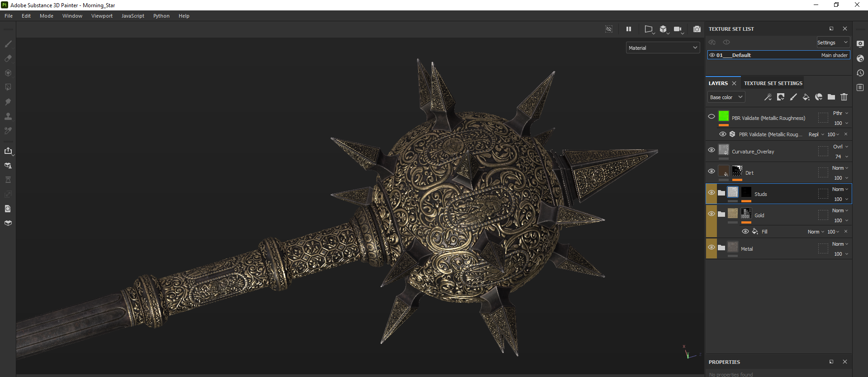The width and height of the screenshot is (868, 377).
Task: Close the Properties panel
Action: (x=845, y=362)
